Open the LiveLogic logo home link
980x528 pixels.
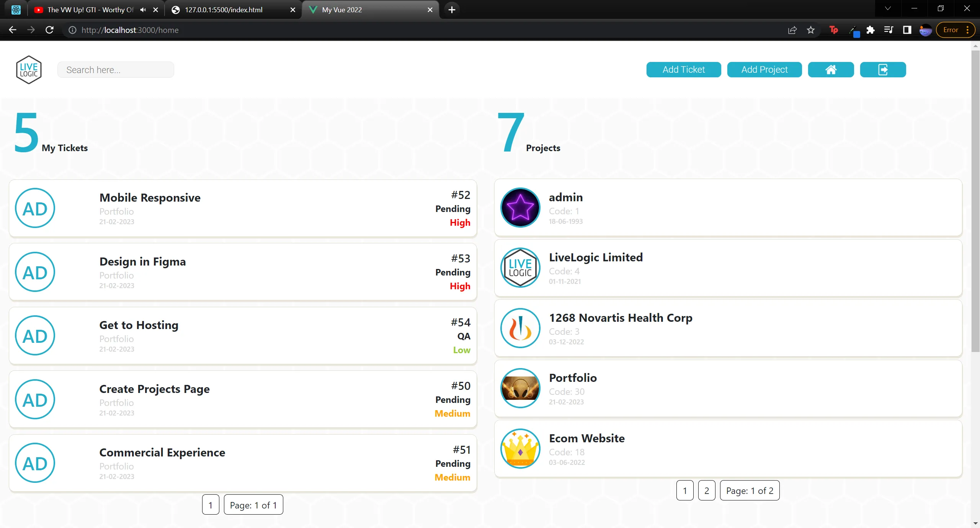pyautogui.click(x=29, y=70)
